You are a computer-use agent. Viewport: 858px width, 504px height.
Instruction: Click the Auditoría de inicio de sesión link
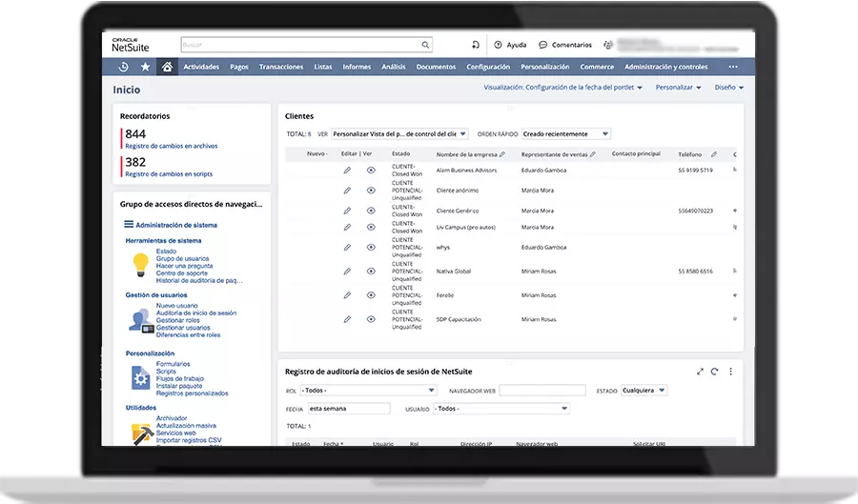coord(196,313)
